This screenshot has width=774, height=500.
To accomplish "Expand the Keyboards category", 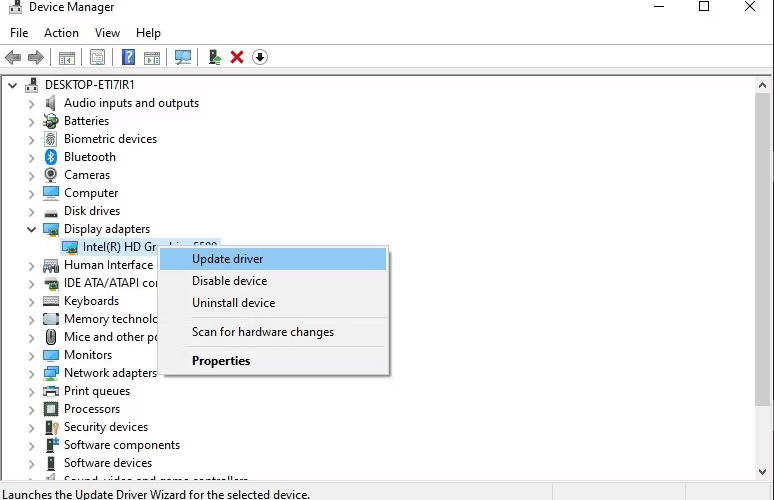I will point(32,302).
